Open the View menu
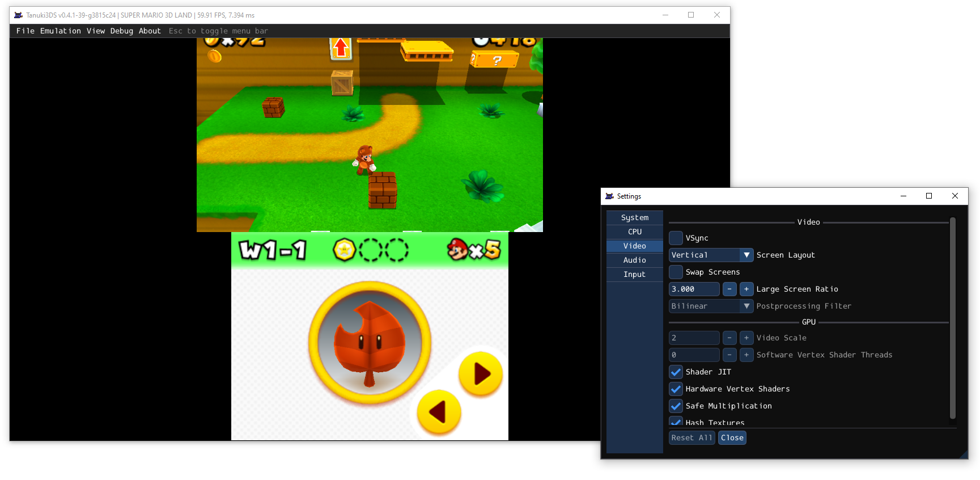Image resolution: width=980 pixels, height=480 pixels. click(96, 31)
